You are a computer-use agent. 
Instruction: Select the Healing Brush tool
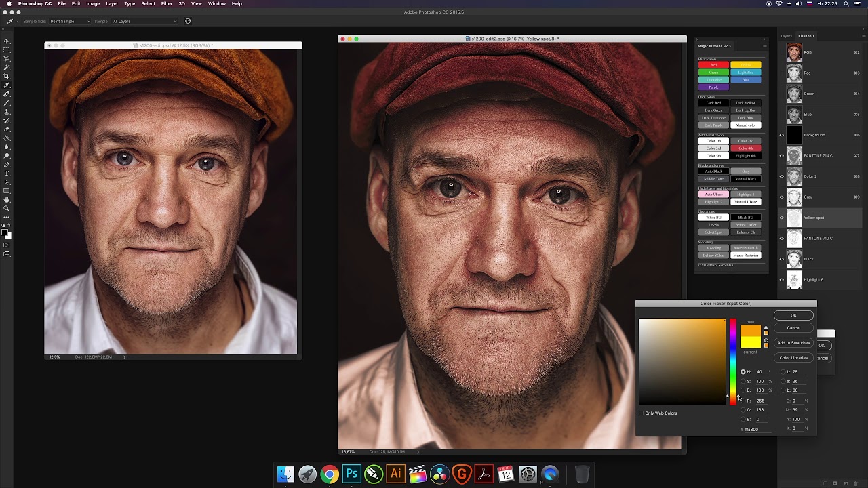pos(6,94)
